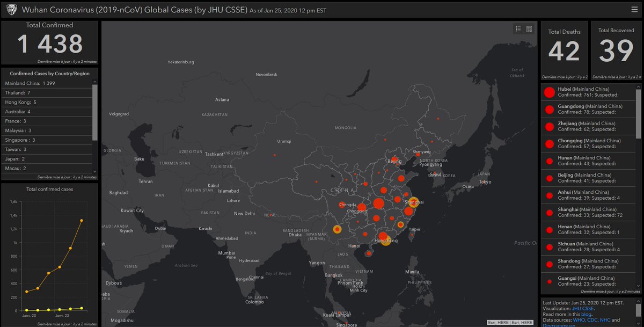Select Guangxi province entry
This screenshot has width=644, height=327.
(x=588, y=281)
